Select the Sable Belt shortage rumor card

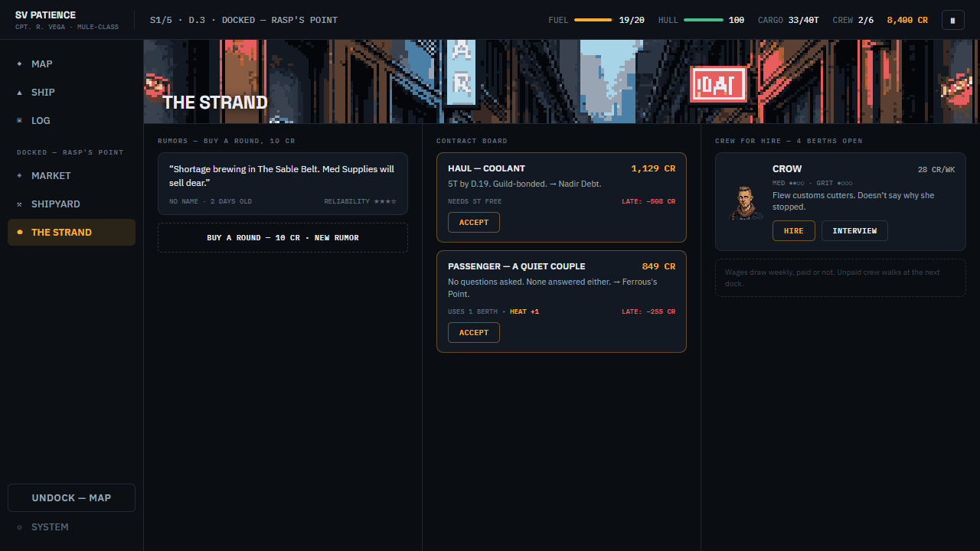(283, 184)
